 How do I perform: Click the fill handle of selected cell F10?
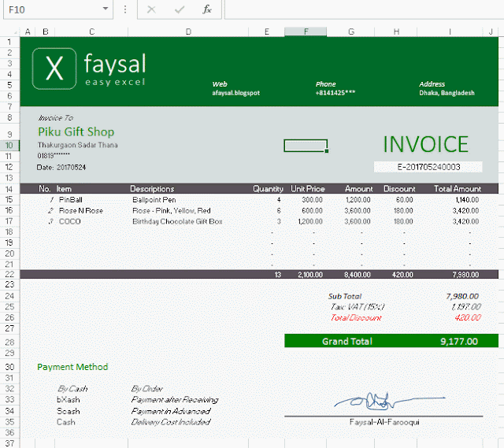click(327, 151)
